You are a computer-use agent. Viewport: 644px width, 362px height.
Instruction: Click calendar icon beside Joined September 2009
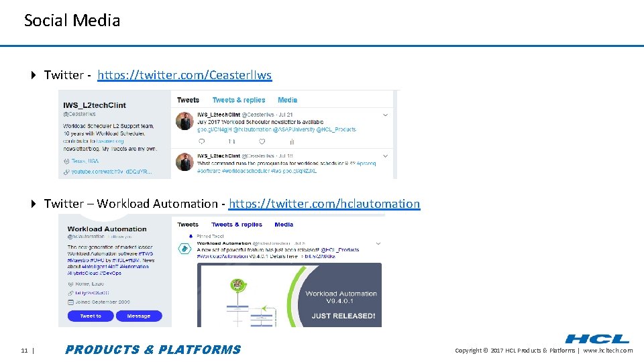70,302
